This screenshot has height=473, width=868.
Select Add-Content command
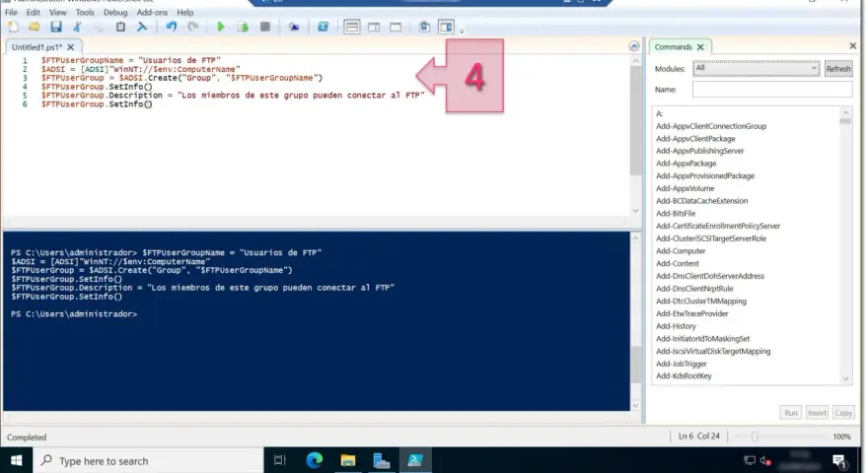[677, 264]
